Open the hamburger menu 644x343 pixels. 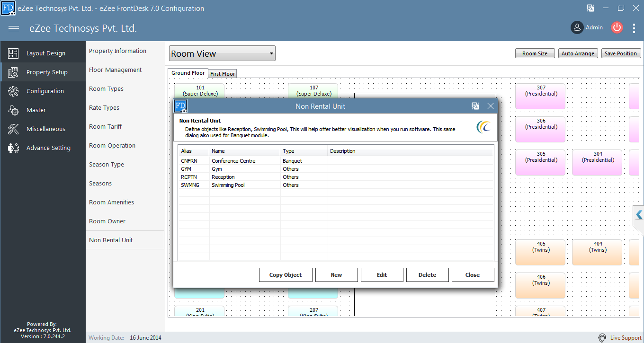(14, 28)
